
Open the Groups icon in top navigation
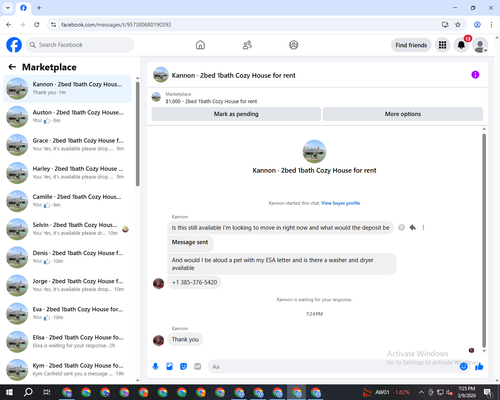pos(294,45)
